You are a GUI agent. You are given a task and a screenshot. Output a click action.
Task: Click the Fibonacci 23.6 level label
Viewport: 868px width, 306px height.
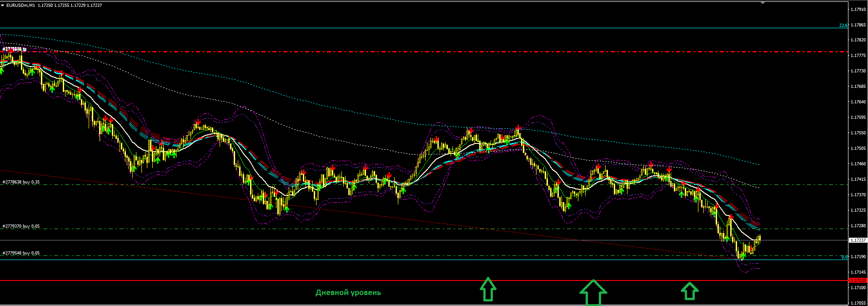[x=843, y=25]
